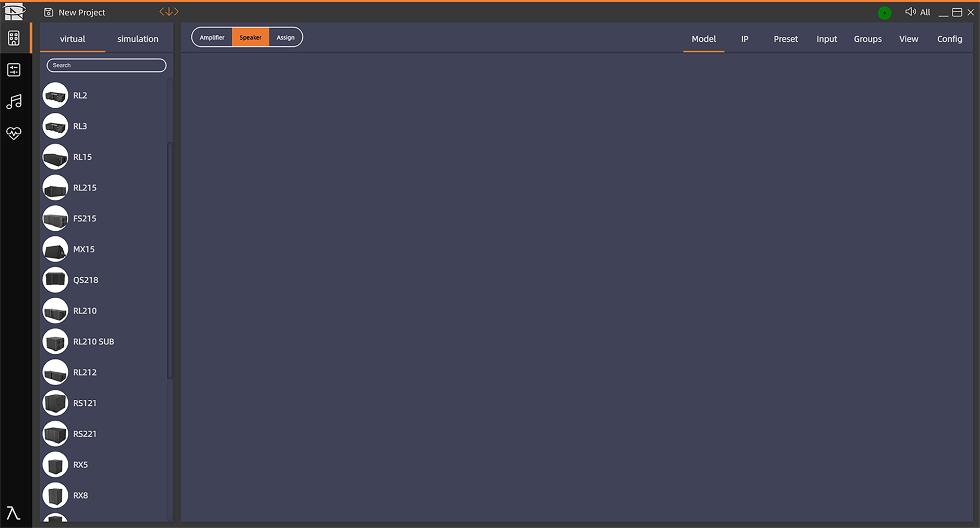Select the RL210 SUB speaker thumbnail
980x528 pixels.
point(55,342)
